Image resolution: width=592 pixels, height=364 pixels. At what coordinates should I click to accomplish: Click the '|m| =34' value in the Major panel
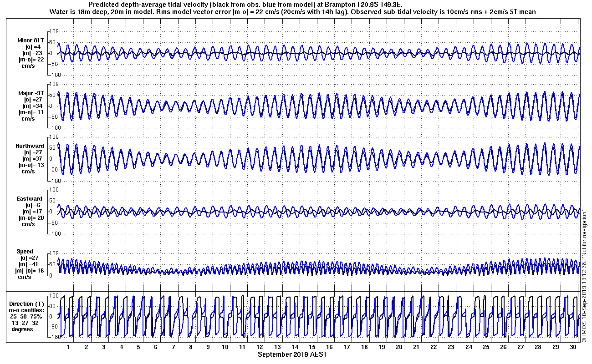tap(32, 106)
